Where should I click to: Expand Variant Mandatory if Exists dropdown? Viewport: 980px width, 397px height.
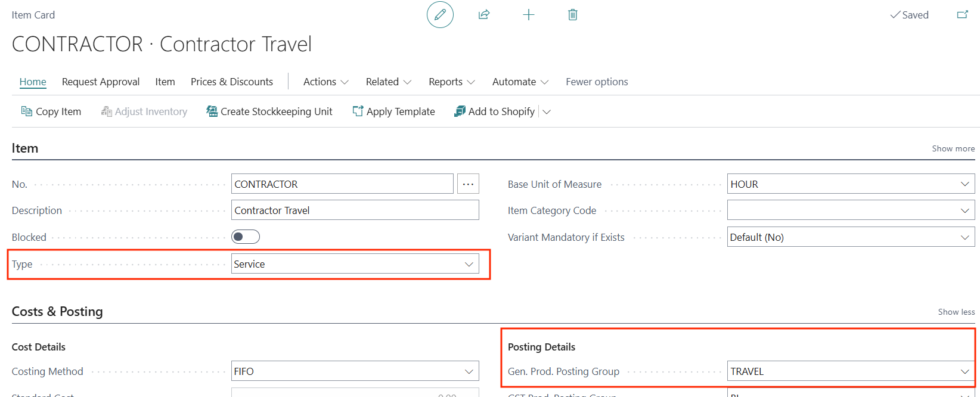(965, 237)
